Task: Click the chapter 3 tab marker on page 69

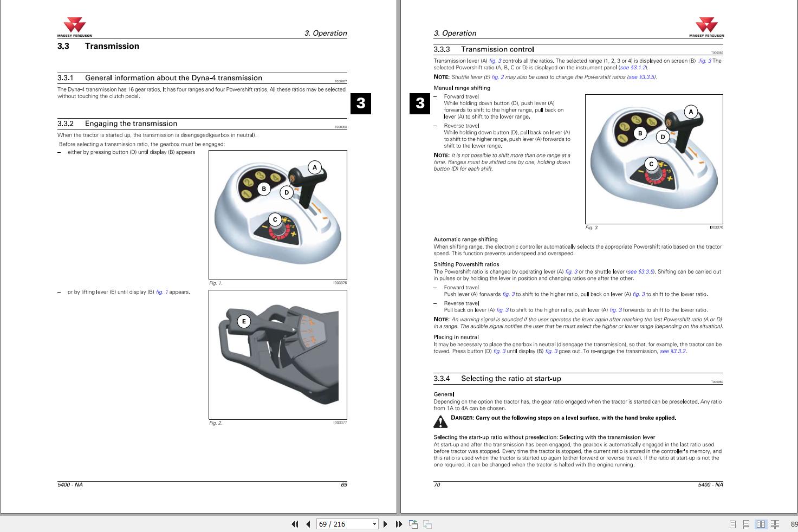Action: [x=361, y=103]
